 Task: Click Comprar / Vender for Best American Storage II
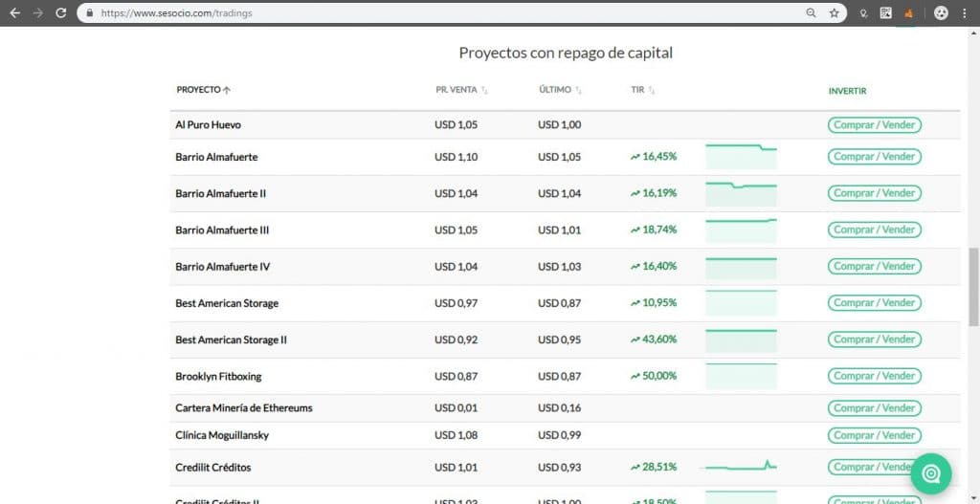point(875,340)
